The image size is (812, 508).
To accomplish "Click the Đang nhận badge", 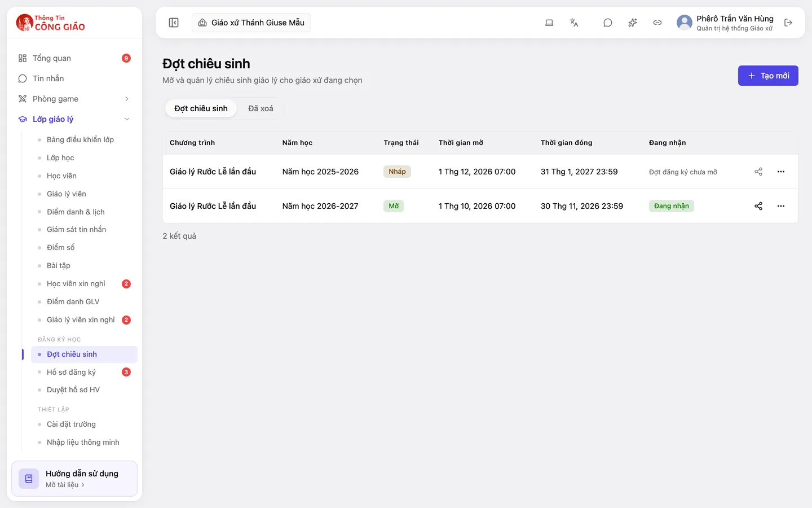I will (x=672, y=206).
